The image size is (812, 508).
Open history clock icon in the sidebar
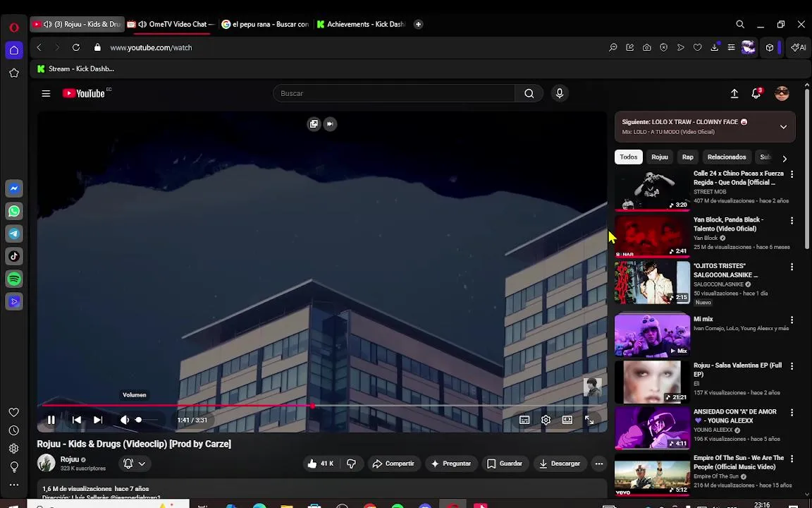point(14,430)
